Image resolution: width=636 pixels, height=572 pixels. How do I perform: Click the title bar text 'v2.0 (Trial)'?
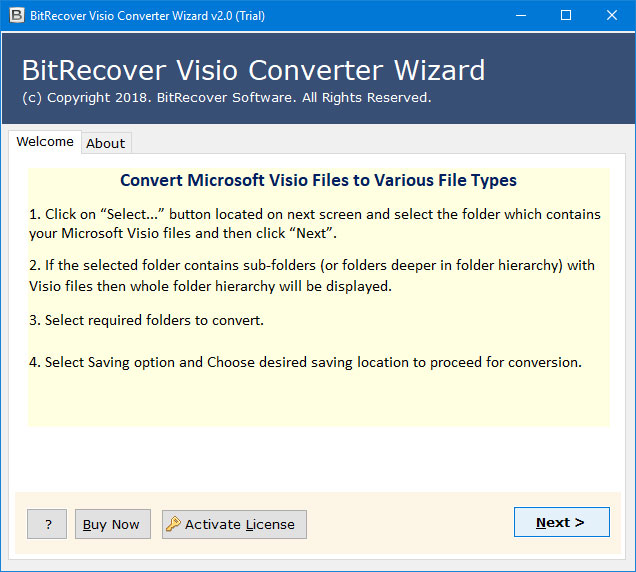pyautogui.click(x=238, y=16)
